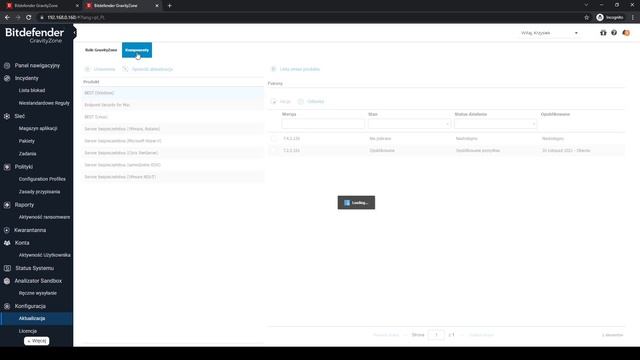The image size is (640, 360).
Task: Check the box for version 7.4.1.130
Action: click(274, 138)
